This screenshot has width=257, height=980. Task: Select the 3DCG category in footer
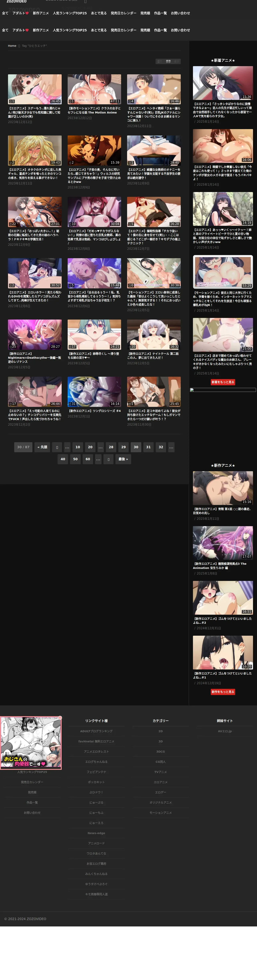tap(161, 752)
